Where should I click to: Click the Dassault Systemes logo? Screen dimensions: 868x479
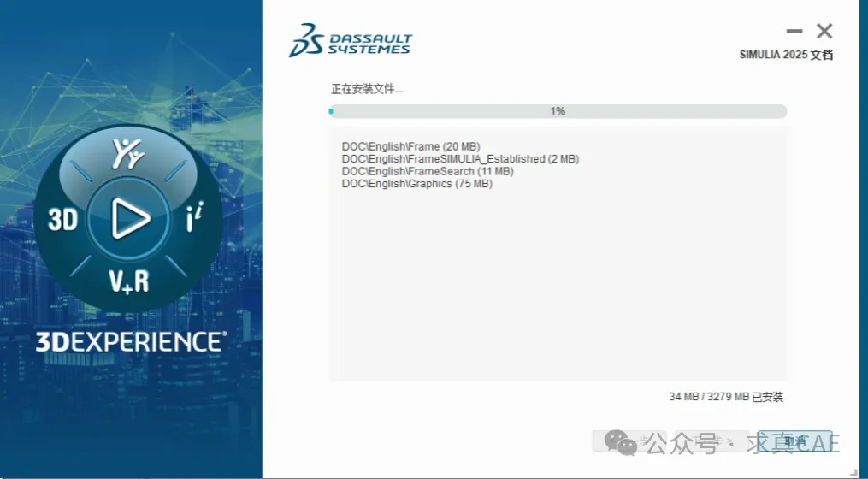(x=351, y=41)
